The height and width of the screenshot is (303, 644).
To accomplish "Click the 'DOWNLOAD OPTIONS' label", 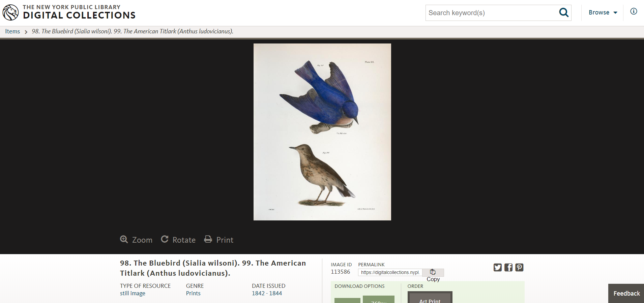I will coord(359,286).
